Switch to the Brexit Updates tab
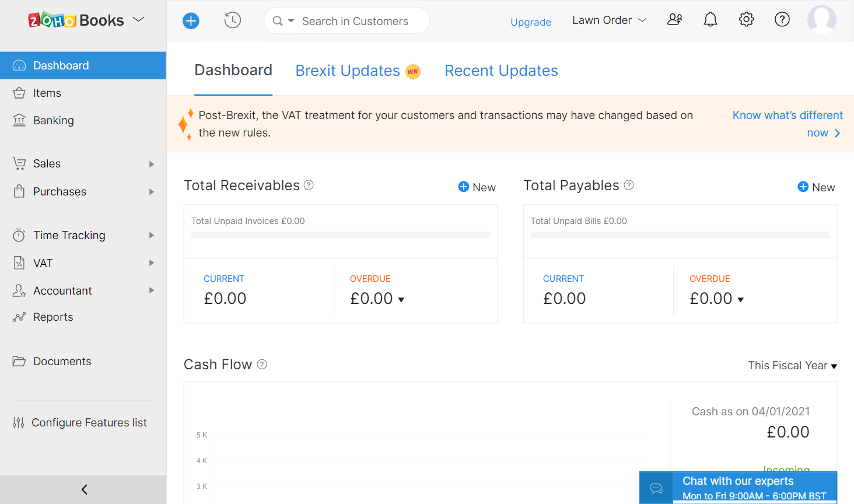 pyautogui.click(x=348, y=71)
